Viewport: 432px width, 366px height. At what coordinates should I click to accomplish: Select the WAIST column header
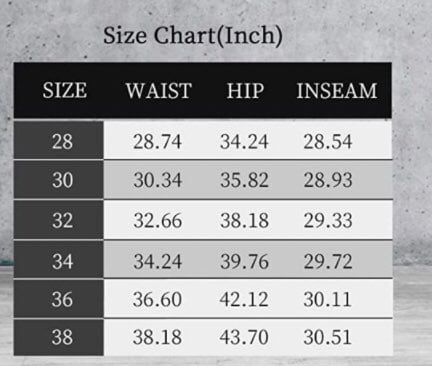click(159, 90)
